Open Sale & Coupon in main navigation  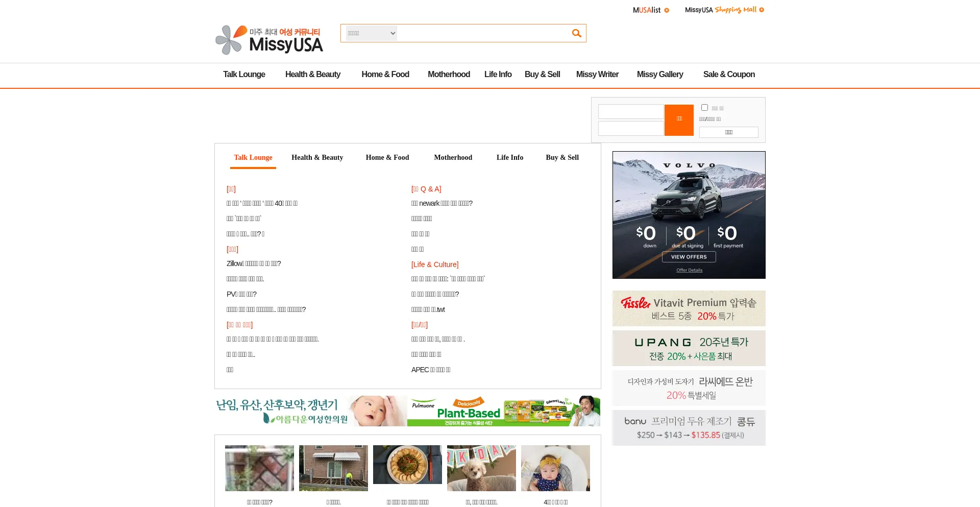coord(728,75)
